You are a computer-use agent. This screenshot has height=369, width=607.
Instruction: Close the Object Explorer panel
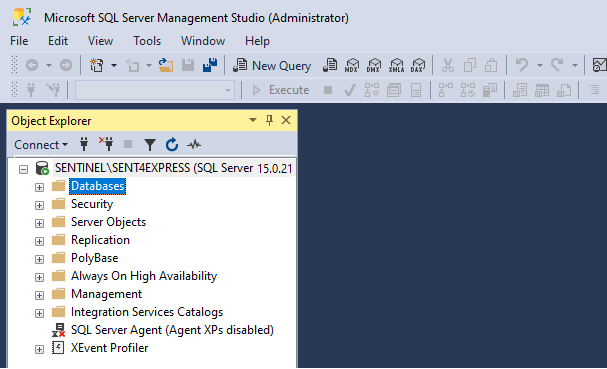(286, 120)
